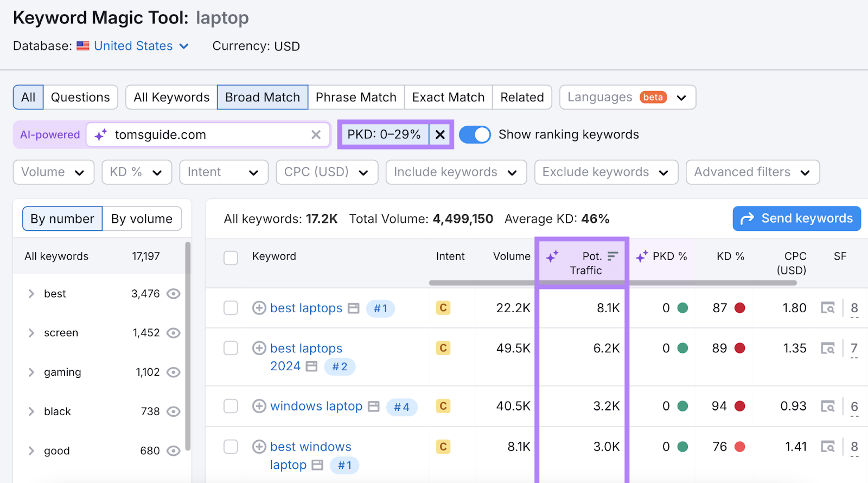Click SERP features icon next to best laptops
The image size is (868, 483).
coord(354,308)
